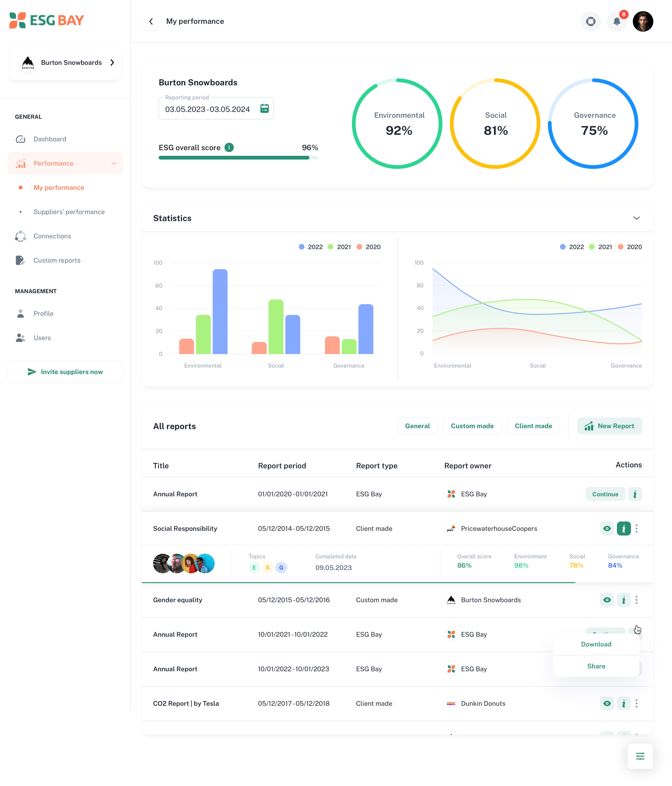Click the Report period column header
The image size is (672, 786).
(282, 466)
